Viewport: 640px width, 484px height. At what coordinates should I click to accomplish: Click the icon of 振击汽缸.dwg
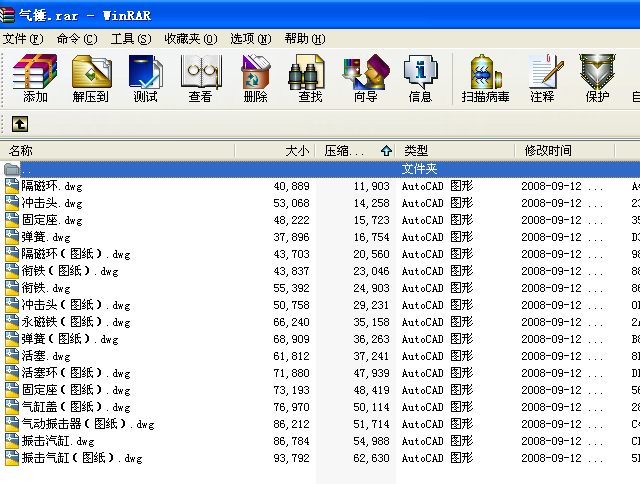click(x=12, y=441)
